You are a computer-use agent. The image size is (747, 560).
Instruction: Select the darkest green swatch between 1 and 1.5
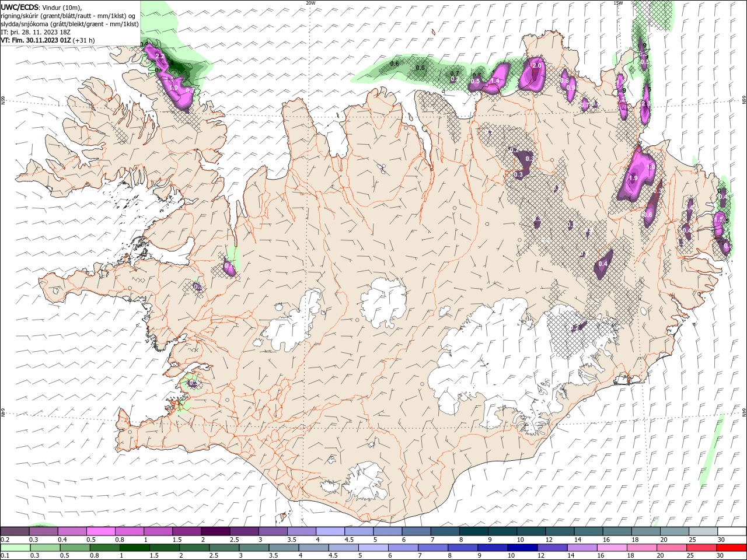pos(134,548)
